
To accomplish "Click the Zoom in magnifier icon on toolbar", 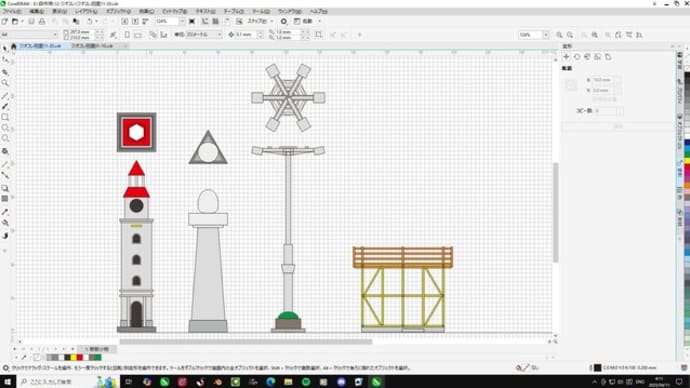I will click(559, 35).
